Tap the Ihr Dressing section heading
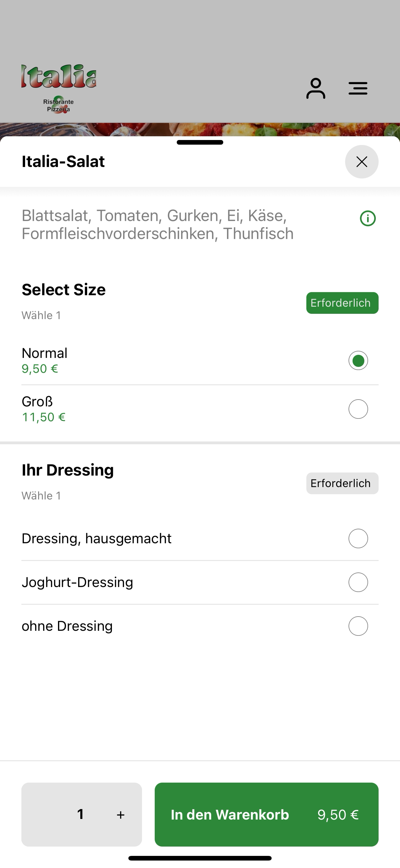 click(68, 470)
